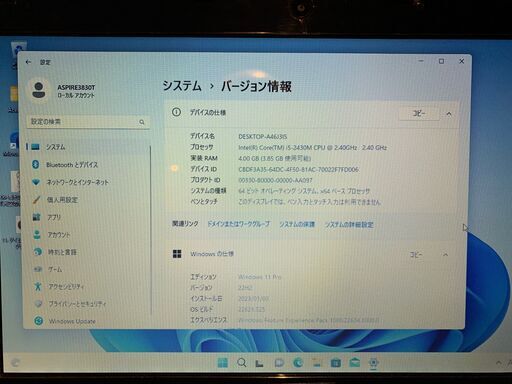Click the network wifi icon in sidebar

[x=36, y=182]
